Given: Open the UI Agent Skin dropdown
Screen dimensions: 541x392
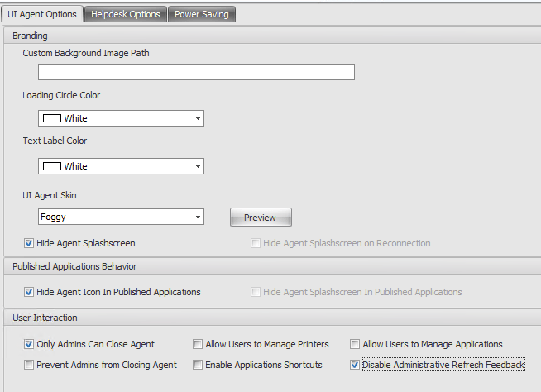Looking at the screenshot, I should 121,217.
